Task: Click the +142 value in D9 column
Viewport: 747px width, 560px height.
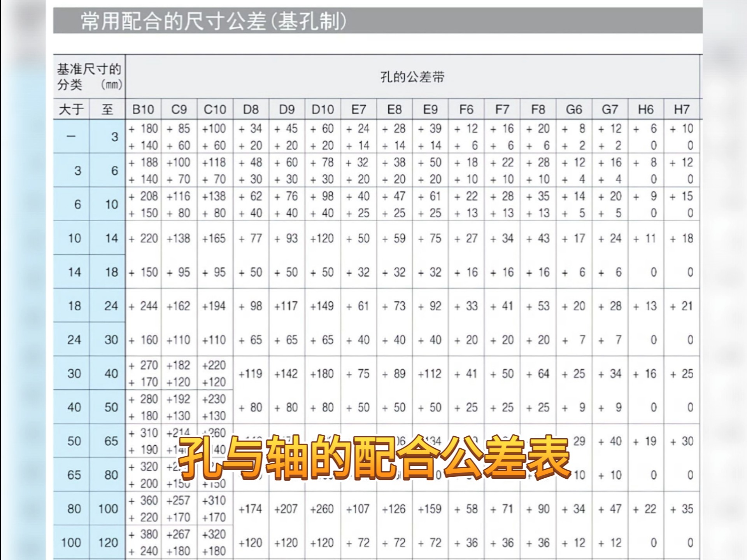Action: pyautogui.click(x=286, y=374)
